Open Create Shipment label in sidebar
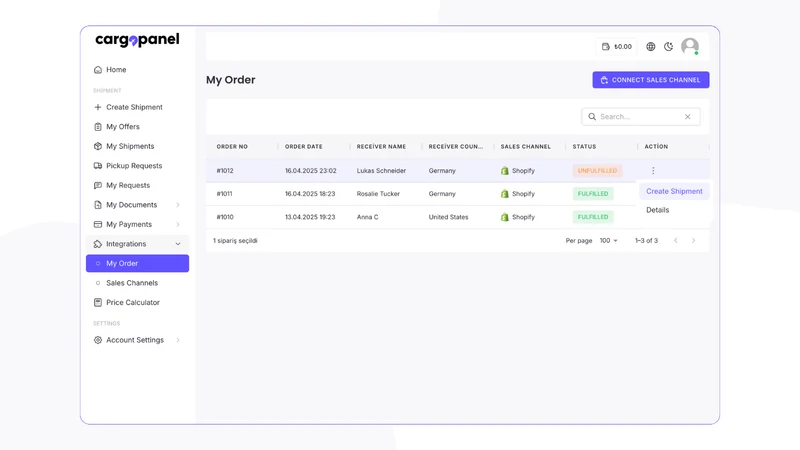The image size is (800, 450). coord(134,107)
